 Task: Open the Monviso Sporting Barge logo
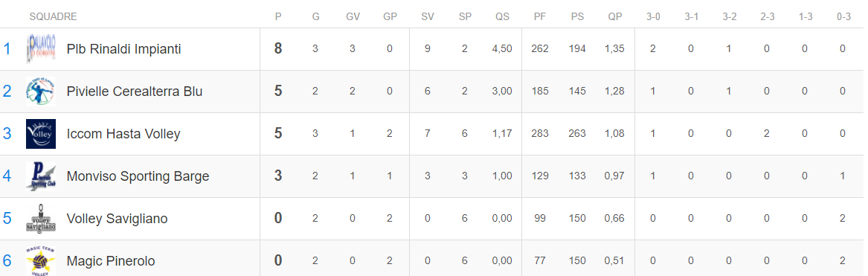coord(41,176)
